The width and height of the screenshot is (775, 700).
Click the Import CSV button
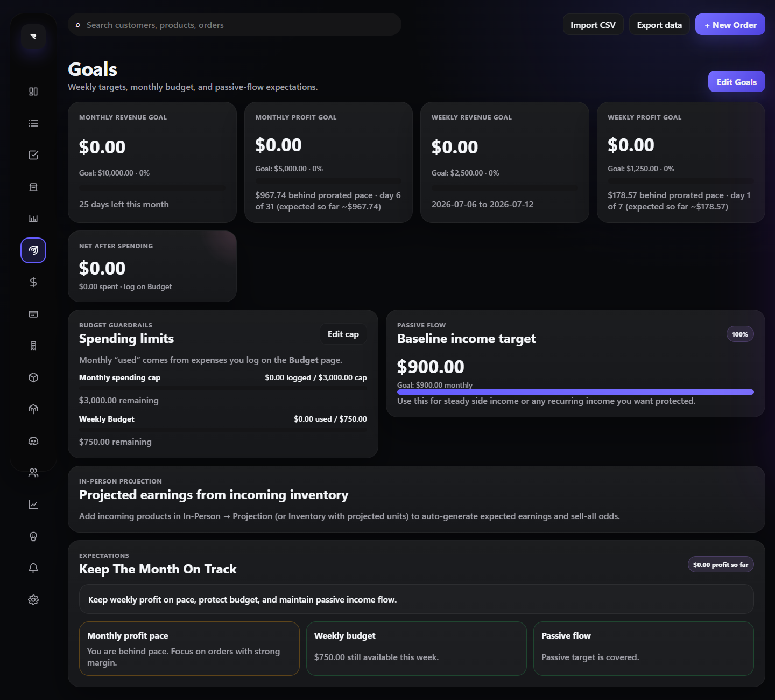pos(593,25)
